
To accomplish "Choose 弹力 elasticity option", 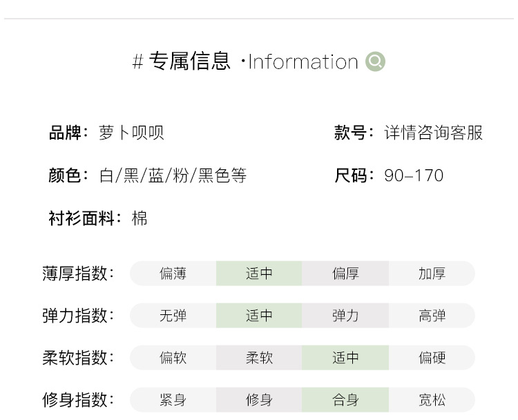I will [x=345, y=316].
